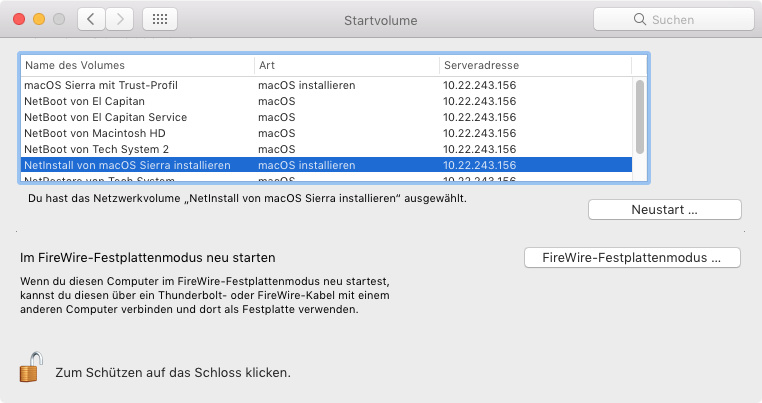Click the padlock icon to lock settings
The height and width of the screenshot is (403, 762).
coord(30,368)
